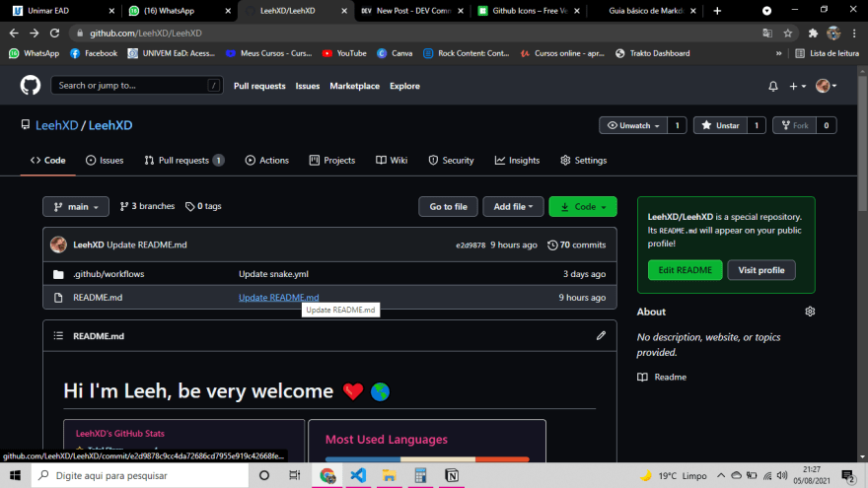Switch to the Pull requests repo tab
Screen dimensions: 868x488
coord(183,161)
